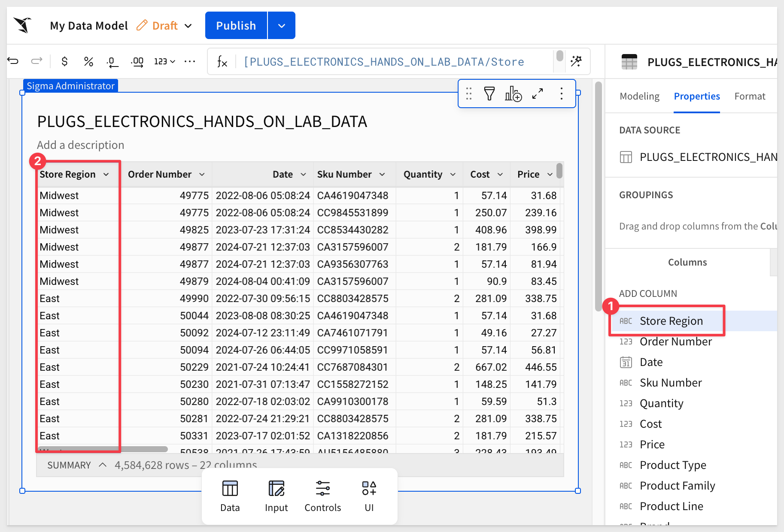The image size is (784, 532).
Task: Click the add chart child element icon
Action: (x=513, y=94)
